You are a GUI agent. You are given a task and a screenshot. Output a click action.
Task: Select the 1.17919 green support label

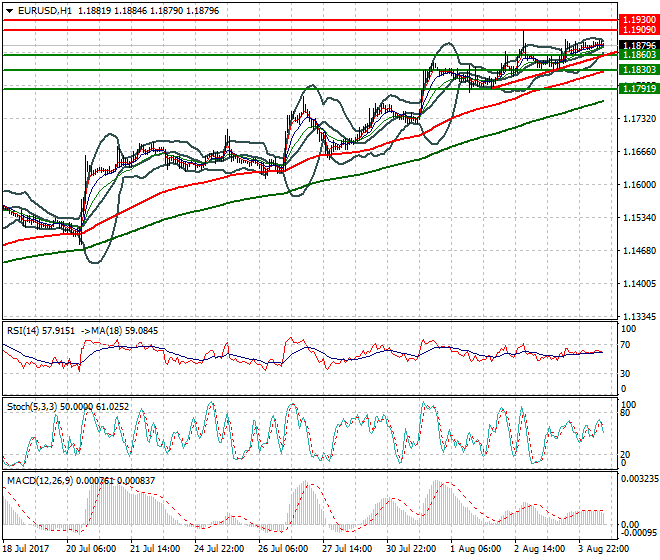pyautogui.click(x=639, y=88)
